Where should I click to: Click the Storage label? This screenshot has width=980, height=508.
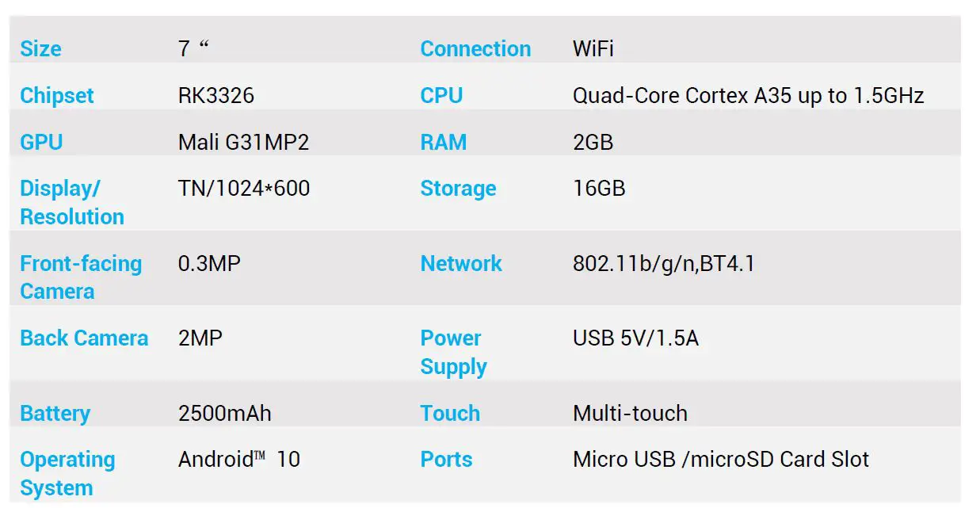[x=458, y=189]
